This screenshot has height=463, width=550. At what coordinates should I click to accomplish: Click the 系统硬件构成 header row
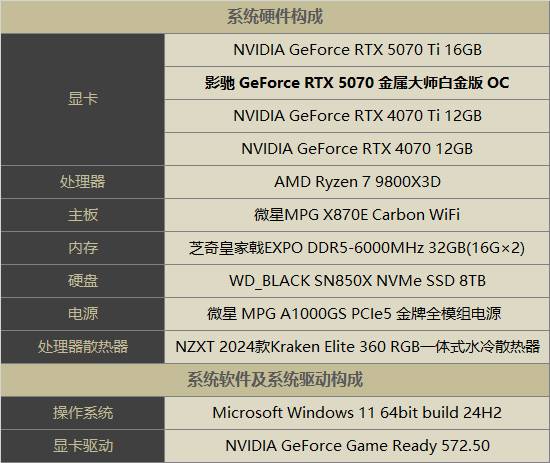coord(275,17)
